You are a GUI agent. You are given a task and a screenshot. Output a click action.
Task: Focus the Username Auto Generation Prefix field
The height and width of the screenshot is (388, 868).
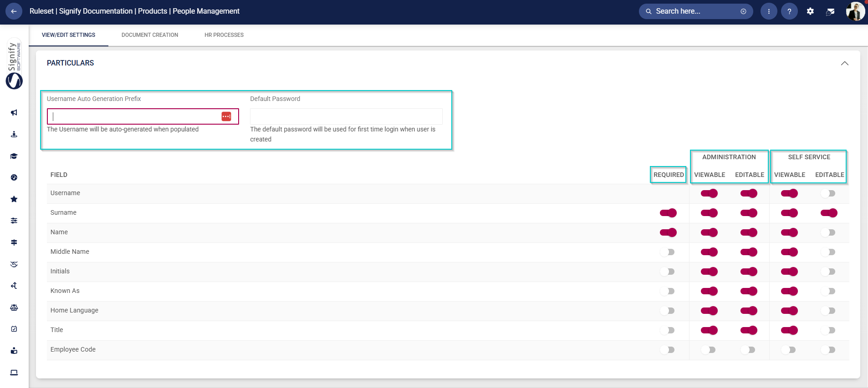pyautogui.click(x=143, y=116)
